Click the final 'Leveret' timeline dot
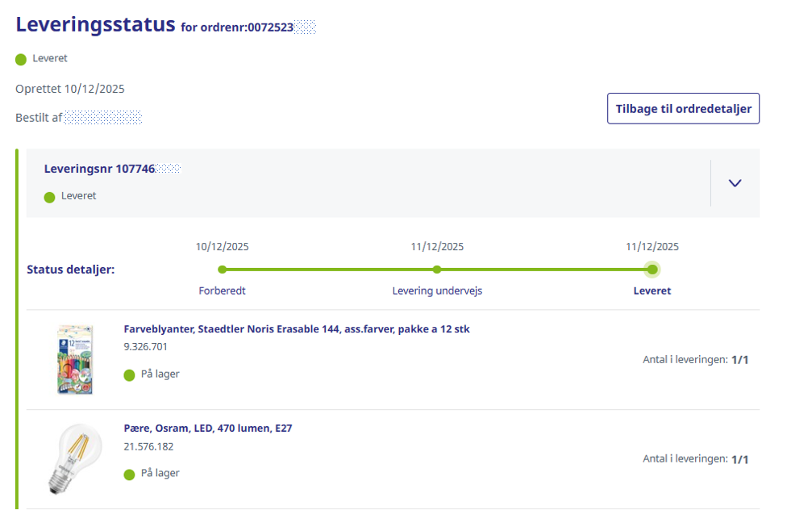 tap(652, 270)
